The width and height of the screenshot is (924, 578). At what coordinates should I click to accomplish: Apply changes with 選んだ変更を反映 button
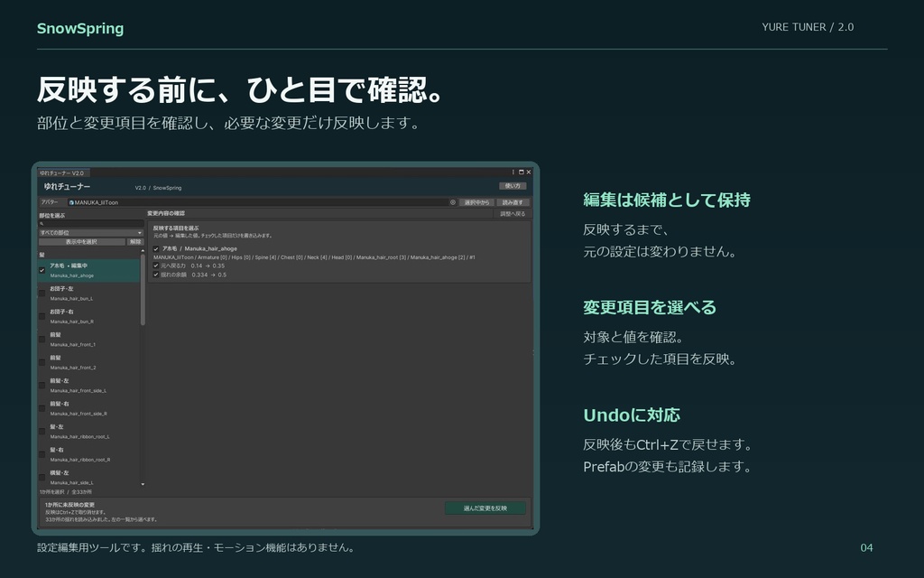pos(485,508)
